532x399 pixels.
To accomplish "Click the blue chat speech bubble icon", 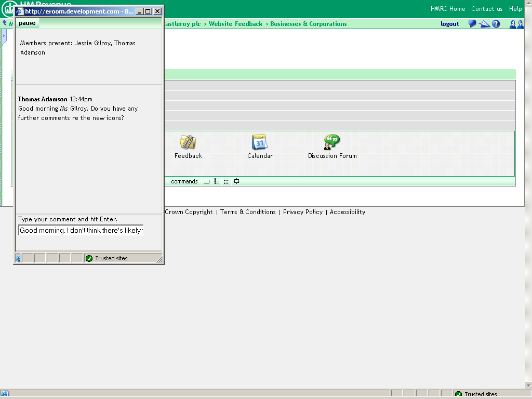I will (x=472, y=24).
